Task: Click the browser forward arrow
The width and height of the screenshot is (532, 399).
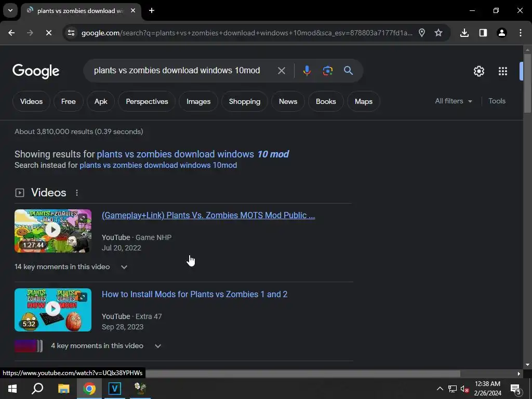Action: (30, 33)
